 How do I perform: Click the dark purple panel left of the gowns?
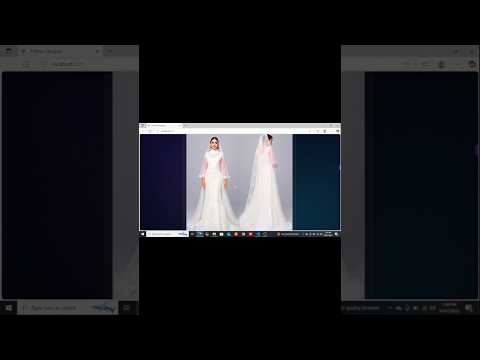(163, 182)
